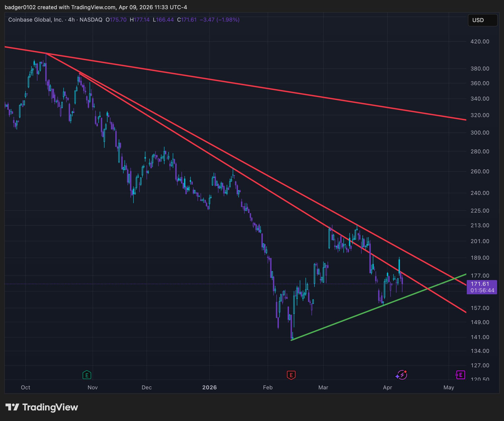The image size is (504, 421).
Task: Click the 171.61 current price label
Action: pos(480,284)
